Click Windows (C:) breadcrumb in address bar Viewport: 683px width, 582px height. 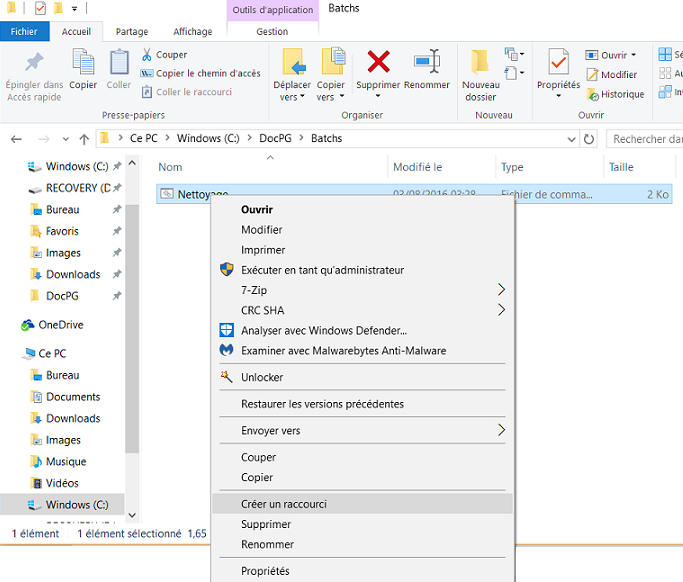pos(208,138)
